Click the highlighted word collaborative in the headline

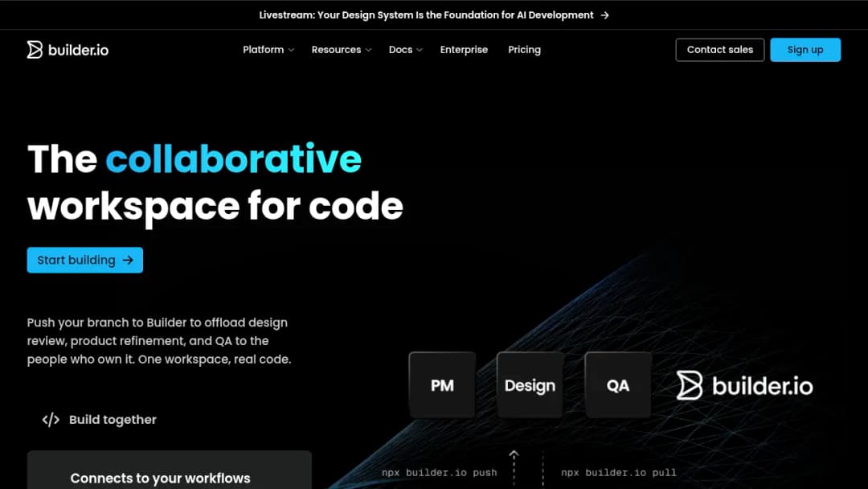[x=234, y=159]
